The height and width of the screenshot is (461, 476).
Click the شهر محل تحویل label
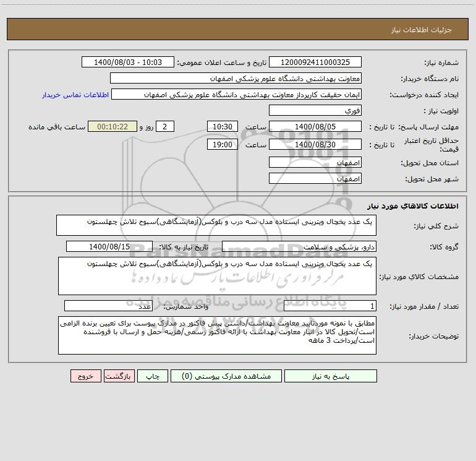431,179
